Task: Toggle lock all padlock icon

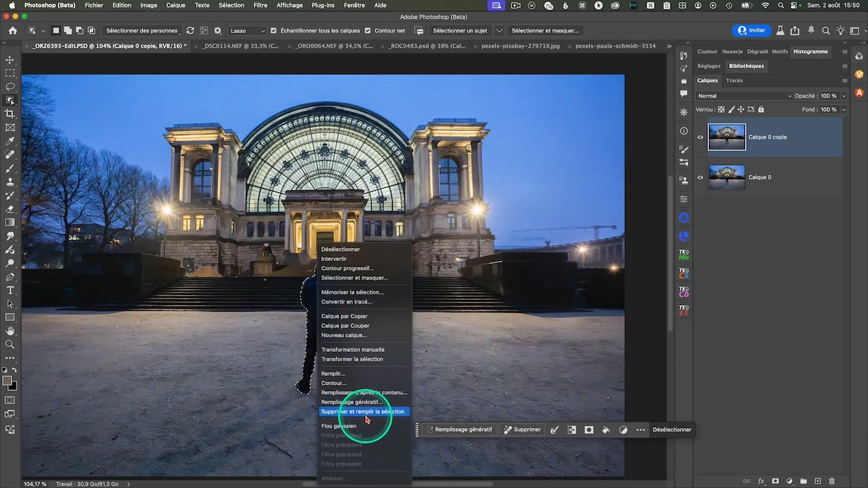Action: click(761, 110)
